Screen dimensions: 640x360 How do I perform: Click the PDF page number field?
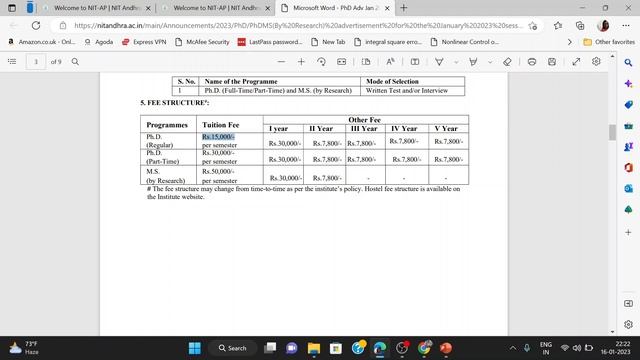point(36,62)
